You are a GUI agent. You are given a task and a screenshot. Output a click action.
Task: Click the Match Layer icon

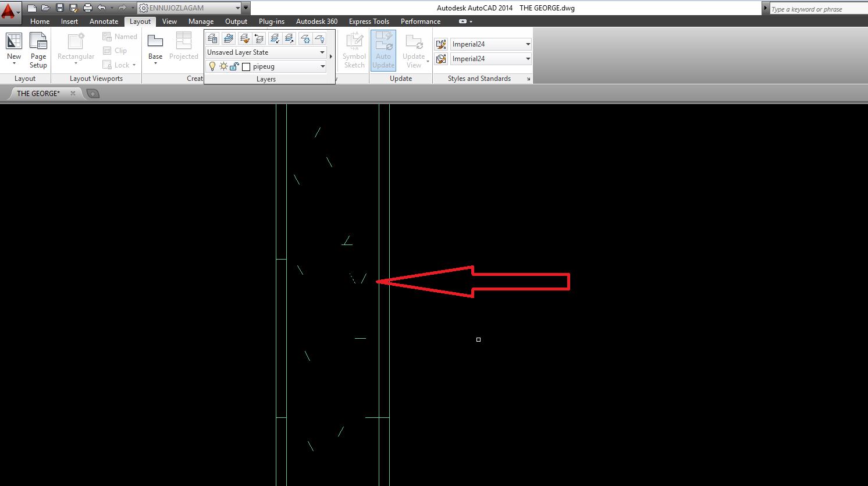(x=244, y=38)
